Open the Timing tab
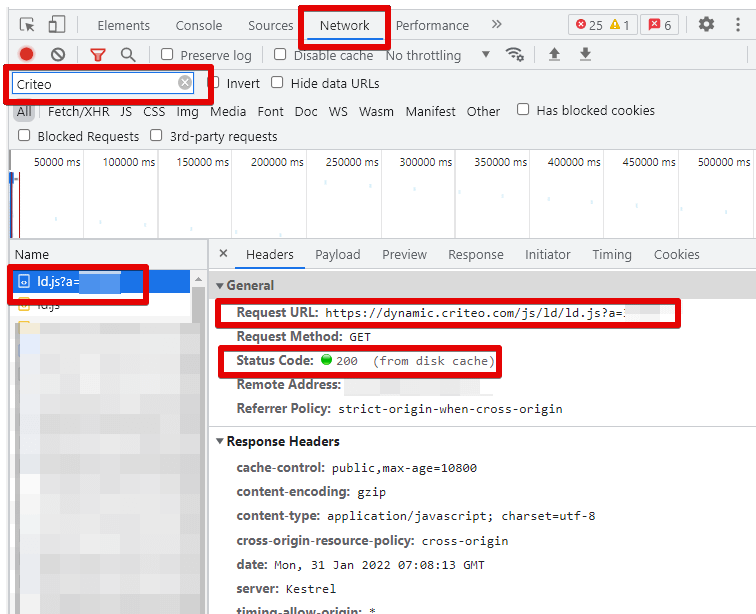The height and width of the screenshot is (614, 756). [x=612, y=255]
